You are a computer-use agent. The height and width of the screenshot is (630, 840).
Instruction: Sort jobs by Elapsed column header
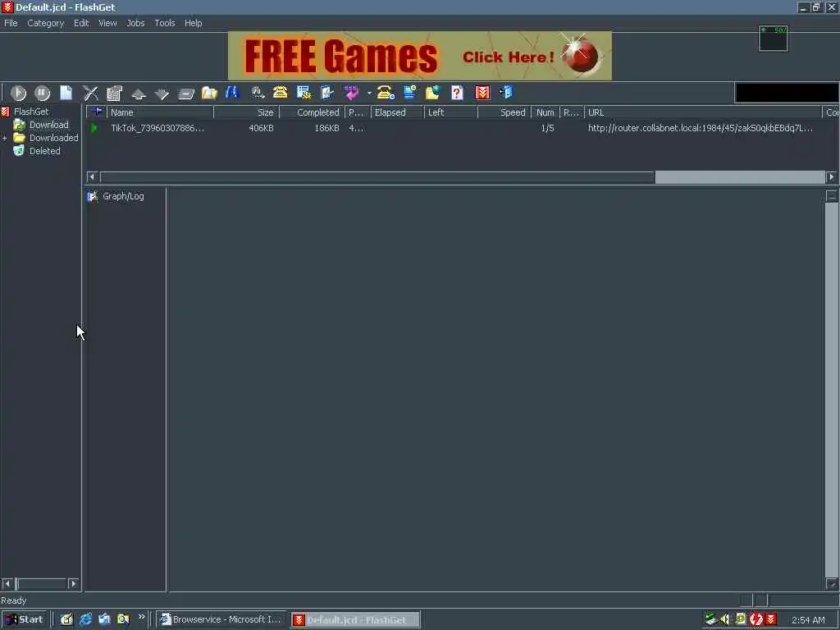[398, 112]
